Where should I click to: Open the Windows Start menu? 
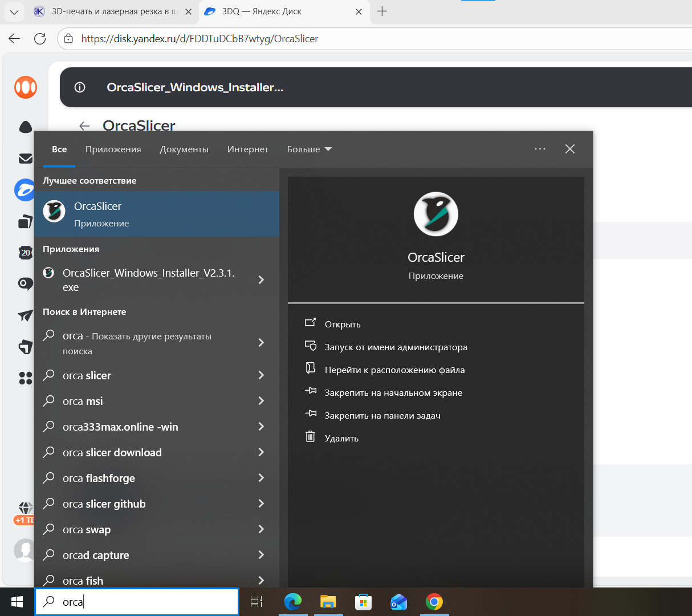click(x=17, y=602)
